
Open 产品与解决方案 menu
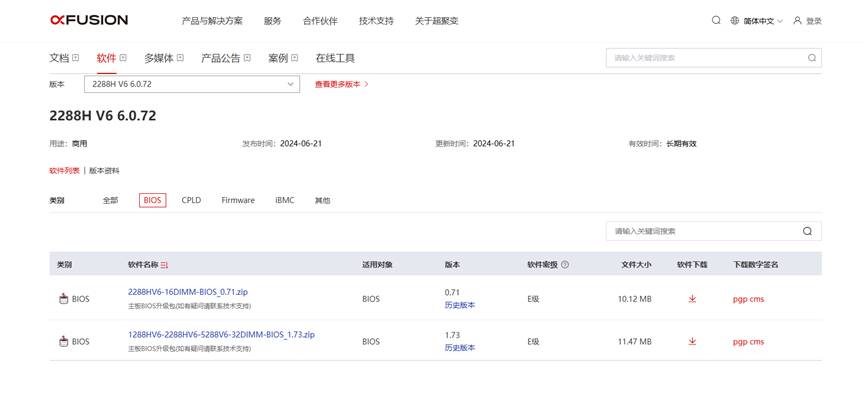coord(212,21)
